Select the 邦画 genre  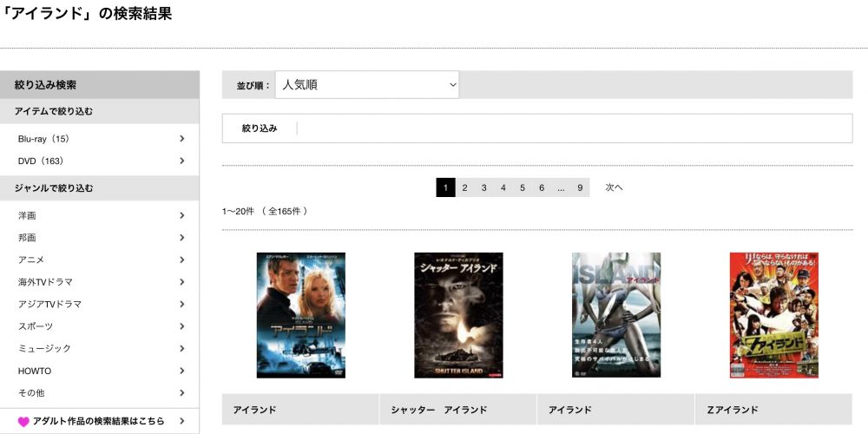pyautogui.click(x=27, y=238)
